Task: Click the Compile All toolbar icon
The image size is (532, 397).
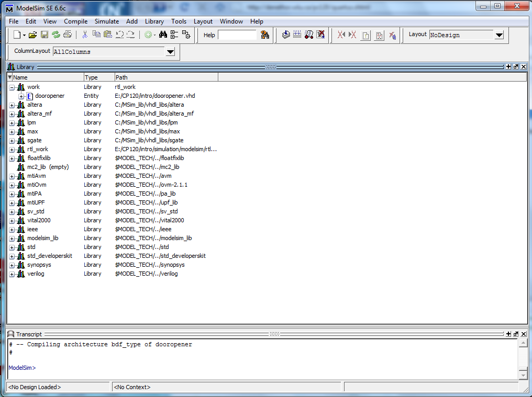Action: point(297,35)
